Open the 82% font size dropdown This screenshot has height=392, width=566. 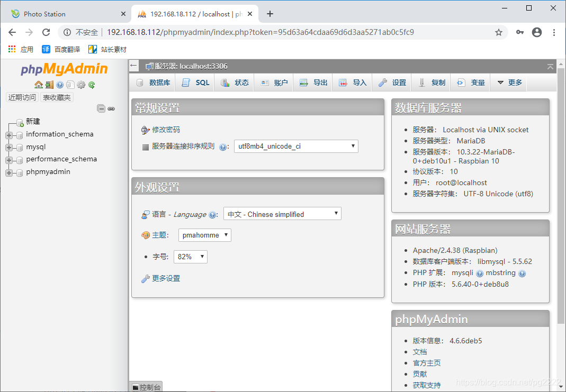pos(191,257)
